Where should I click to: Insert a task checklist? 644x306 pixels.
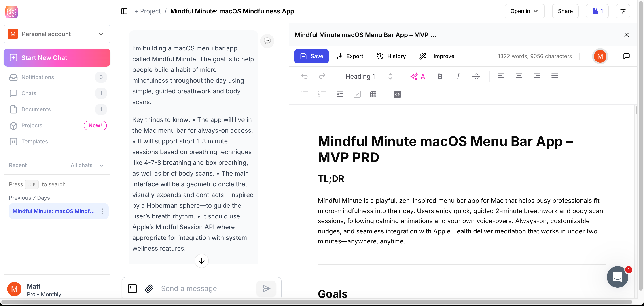click(x=357, y=94)
